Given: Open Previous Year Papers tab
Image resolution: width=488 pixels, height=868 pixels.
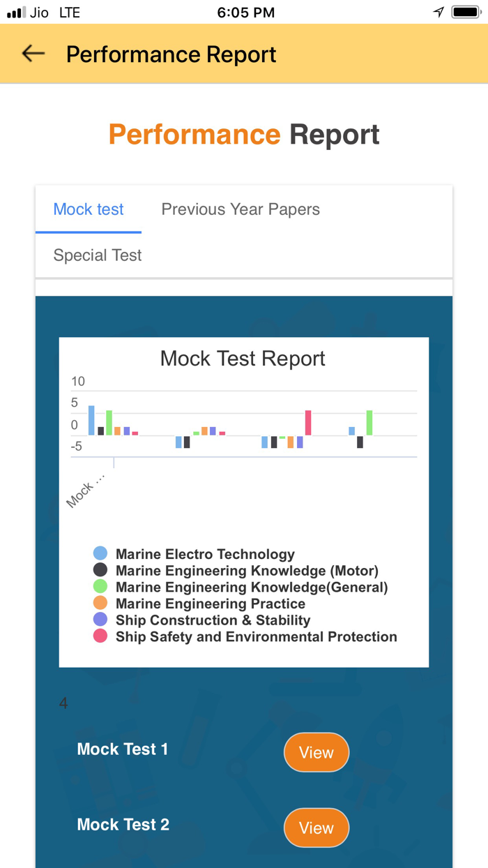Looking at the screenshot, I should [x=241, y=209].
